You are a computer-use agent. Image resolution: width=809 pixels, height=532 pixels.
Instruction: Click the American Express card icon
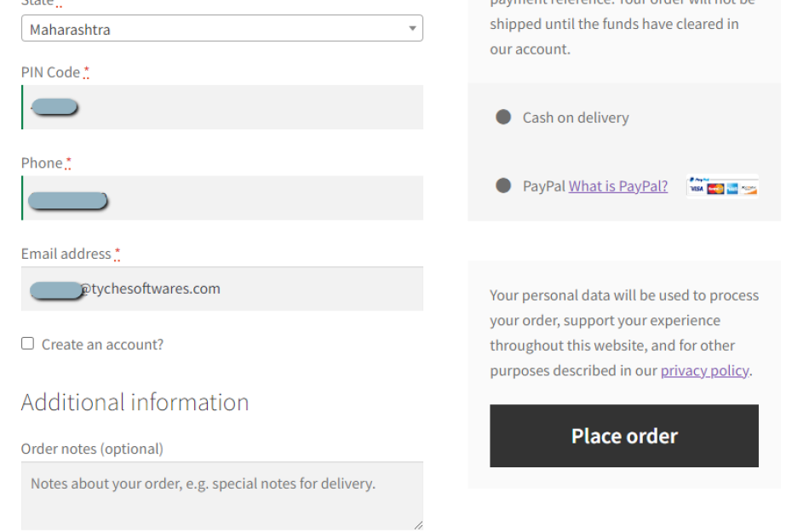732,189
